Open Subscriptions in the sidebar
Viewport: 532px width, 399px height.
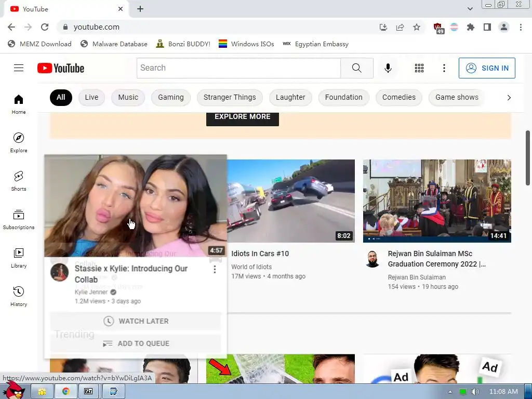19,220
